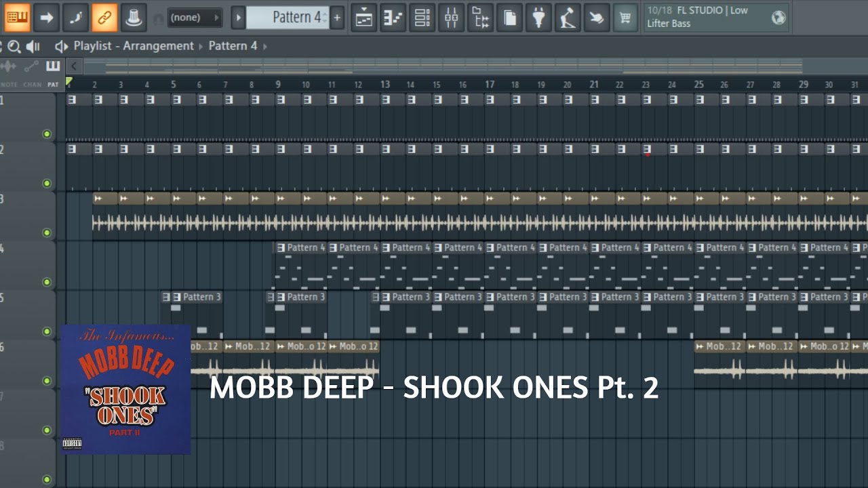Viewport: 868px width, 488px height.
Task: Click bar 25 on timeline ruler
Action: pos(698,85)
